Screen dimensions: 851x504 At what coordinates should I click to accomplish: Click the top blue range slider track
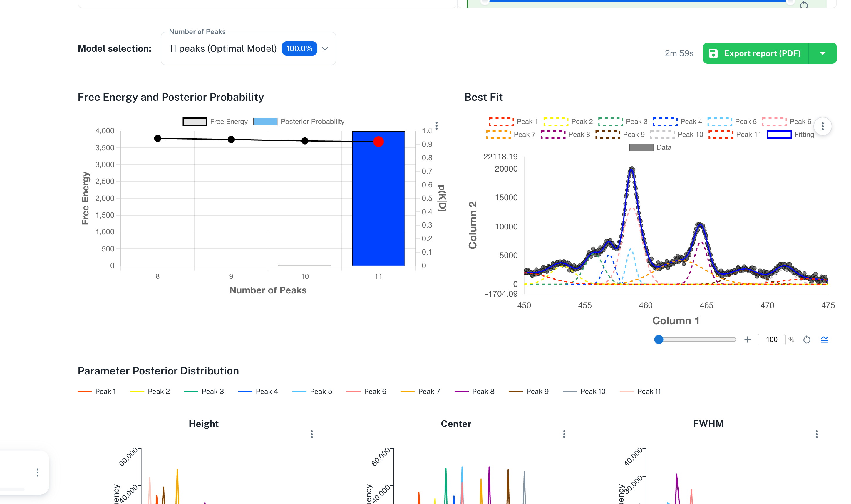coord(637,1)
